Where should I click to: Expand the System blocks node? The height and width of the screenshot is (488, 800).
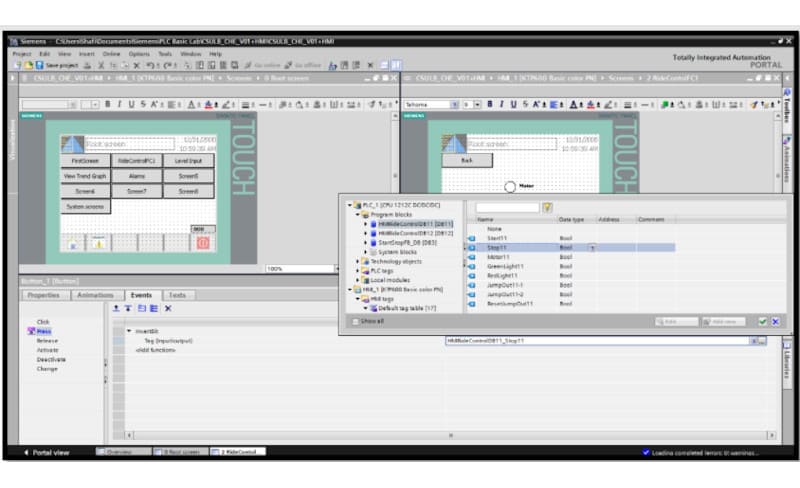365,252
